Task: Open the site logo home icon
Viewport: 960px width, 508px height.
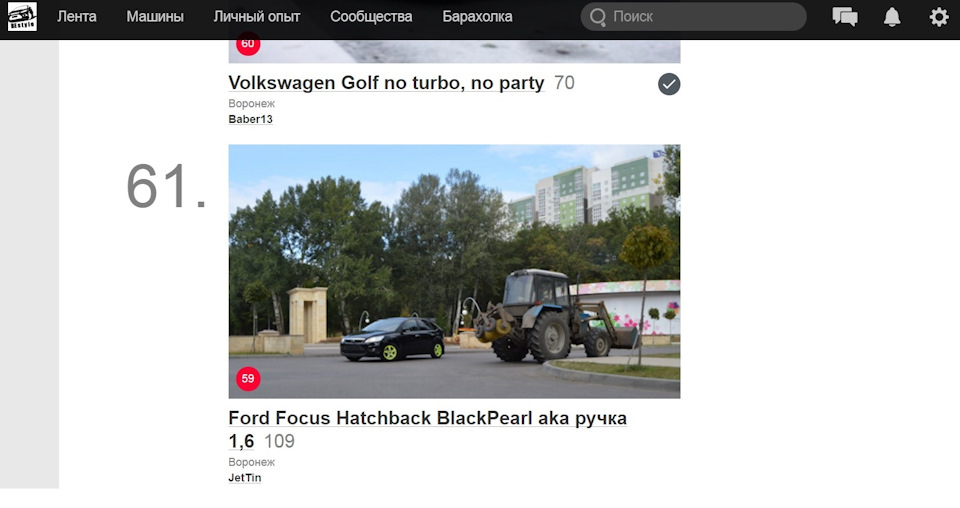Action: (22, 17)
